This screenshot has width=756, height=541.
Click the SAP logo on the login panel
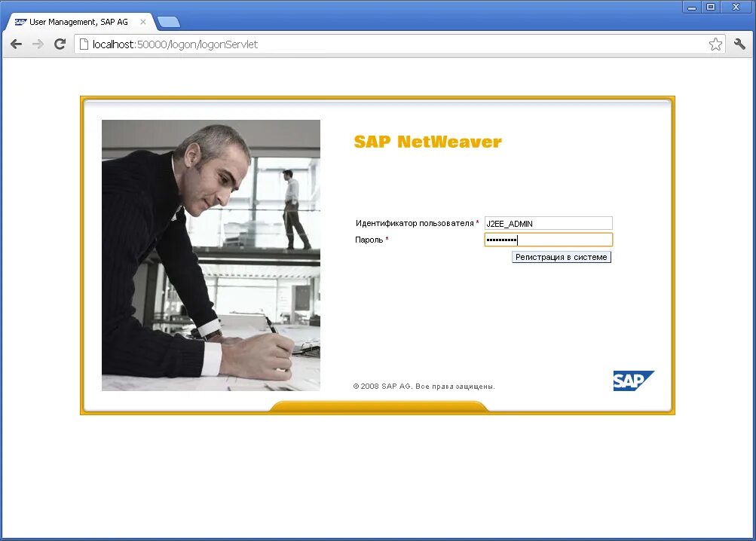634,381
